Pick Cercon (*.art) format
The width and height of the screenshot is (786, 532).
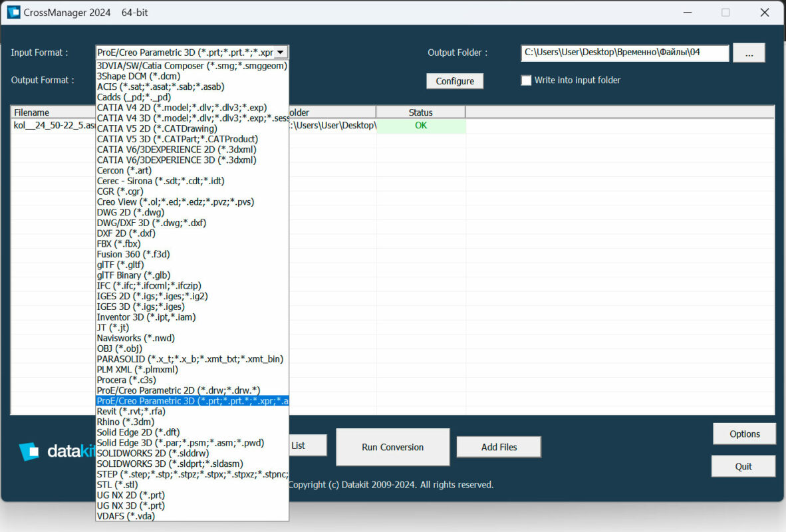point(192,170)
